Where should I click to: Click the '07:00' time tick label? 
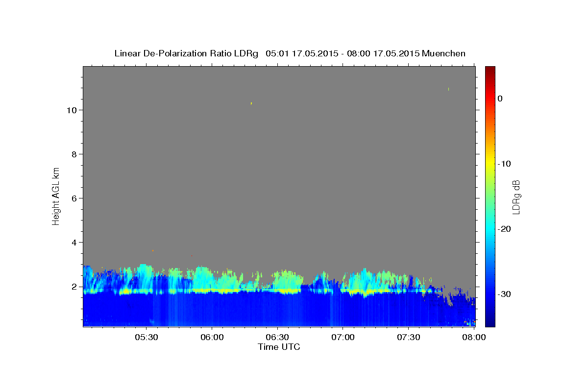tap(343, 337)
